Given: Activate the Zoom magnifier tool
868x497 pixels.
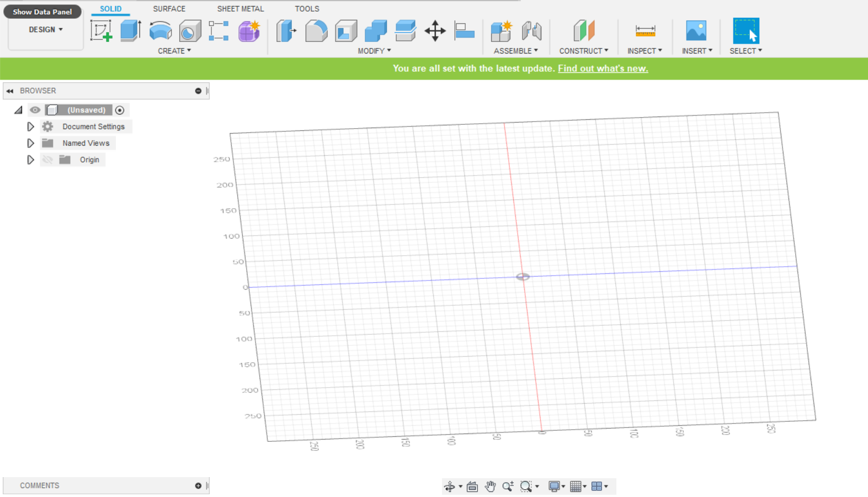Looking at the screenshot, I should pyautogui.click(x=508, y=487).
